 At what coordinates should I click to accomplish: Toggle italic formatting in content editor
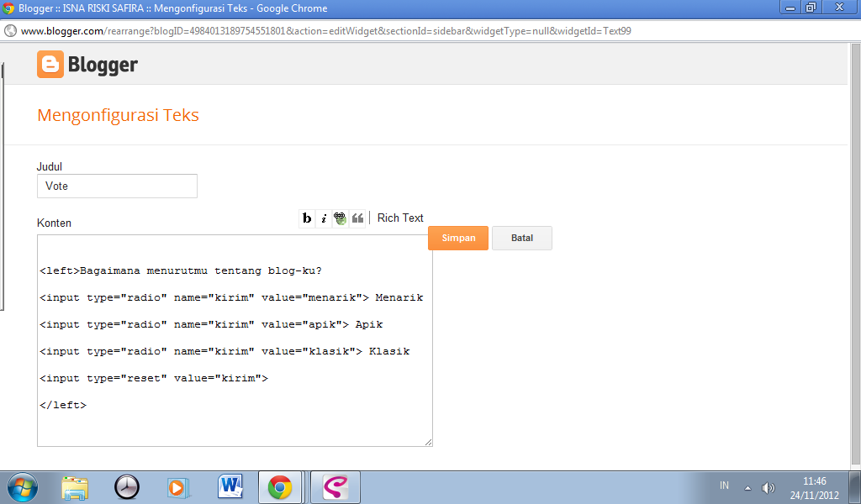click(324, 218)
